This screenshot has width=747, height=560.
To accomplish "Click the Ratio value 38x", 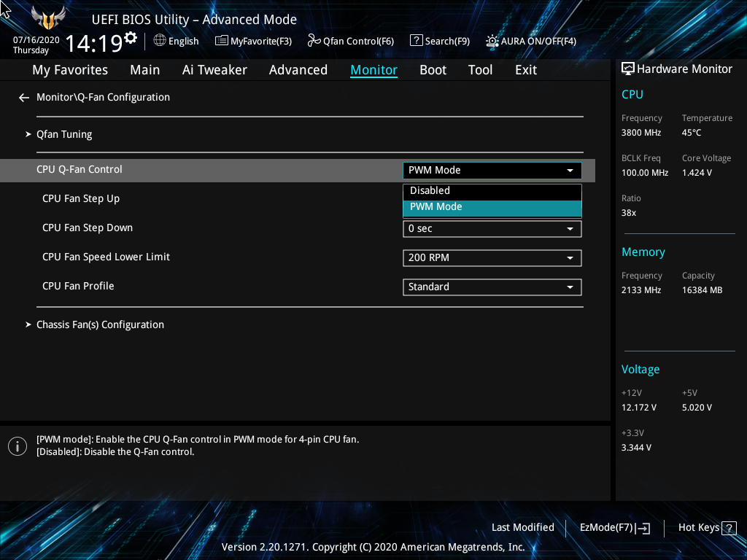I will coord(628,213).
